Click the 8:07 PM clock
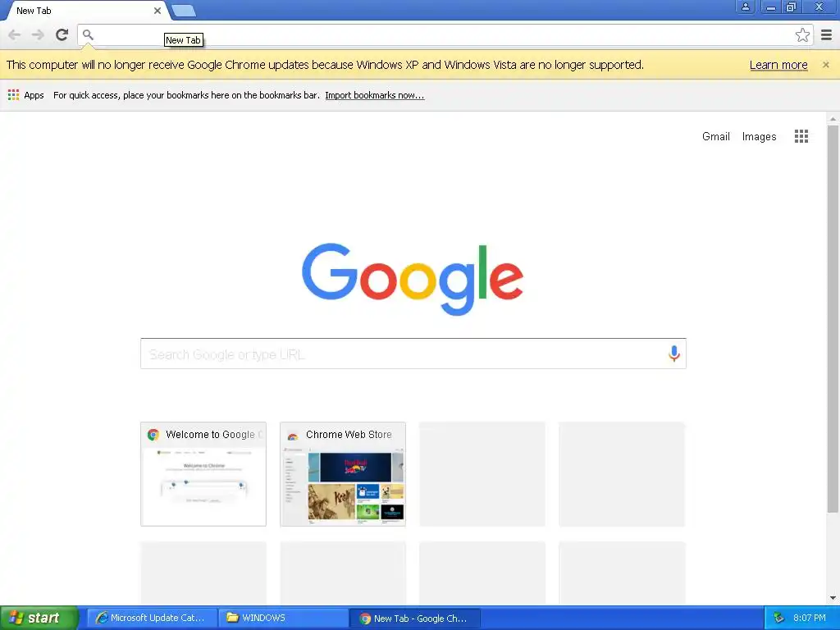This screenshot has height=630, width=840. tap(810, 618)
